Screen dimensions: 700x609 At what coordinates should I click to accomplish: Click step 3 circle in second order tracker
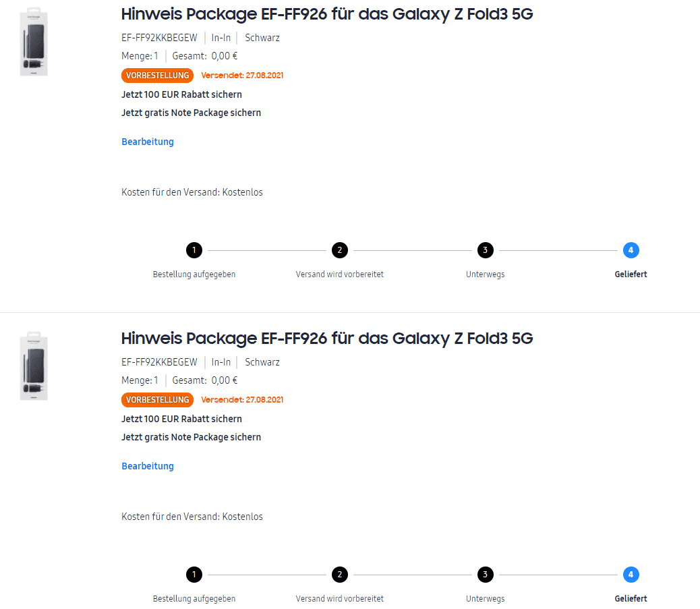(x=486, y=575)
